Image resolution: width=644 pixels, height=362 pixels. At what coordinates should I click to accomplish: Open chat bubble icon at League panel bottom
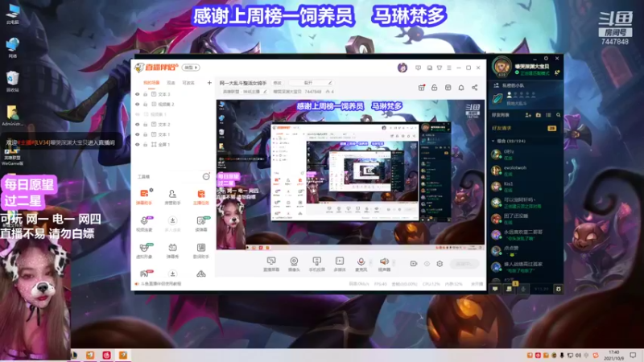tap(495, 289)
